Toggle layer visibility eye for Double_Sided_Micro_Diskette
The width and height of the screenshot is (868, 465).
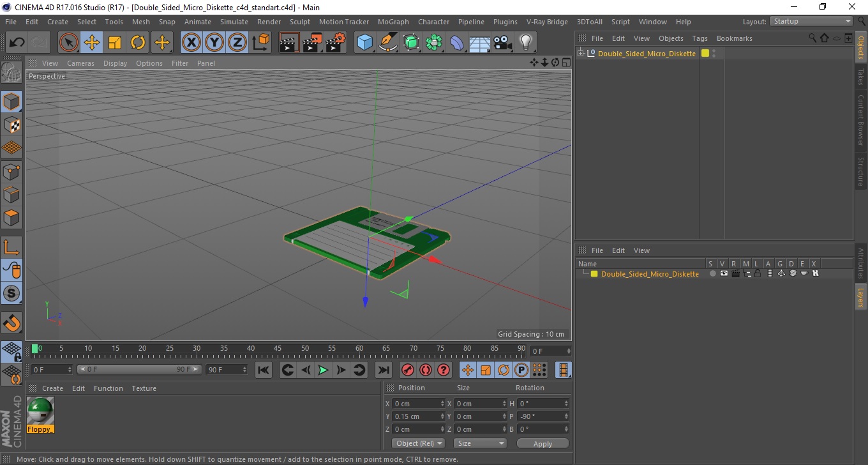pos(724,273)
